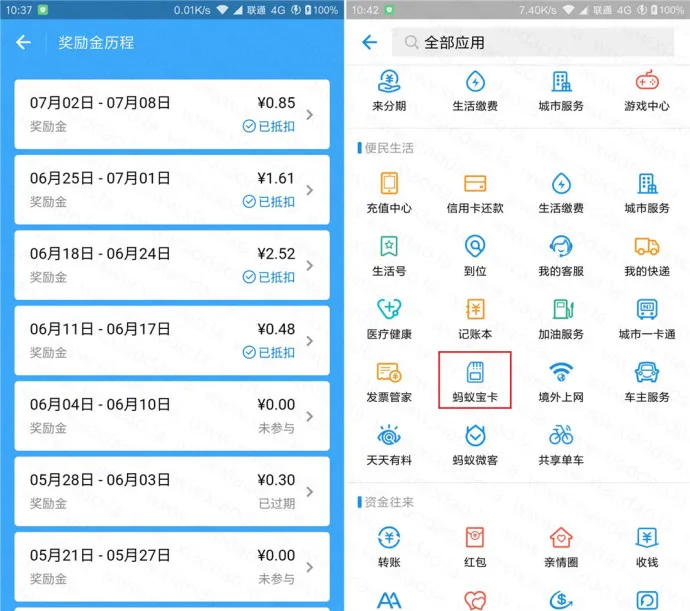
Task: Expand the 07月02日 - 07月08日 reward chevron
Action: tap(310, 115)
